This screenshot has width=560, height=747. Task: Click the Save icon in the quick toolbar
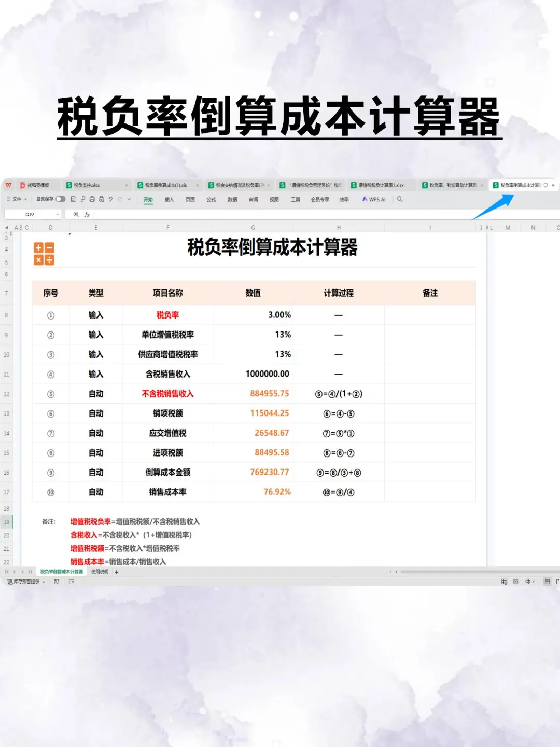coord(74,199)
